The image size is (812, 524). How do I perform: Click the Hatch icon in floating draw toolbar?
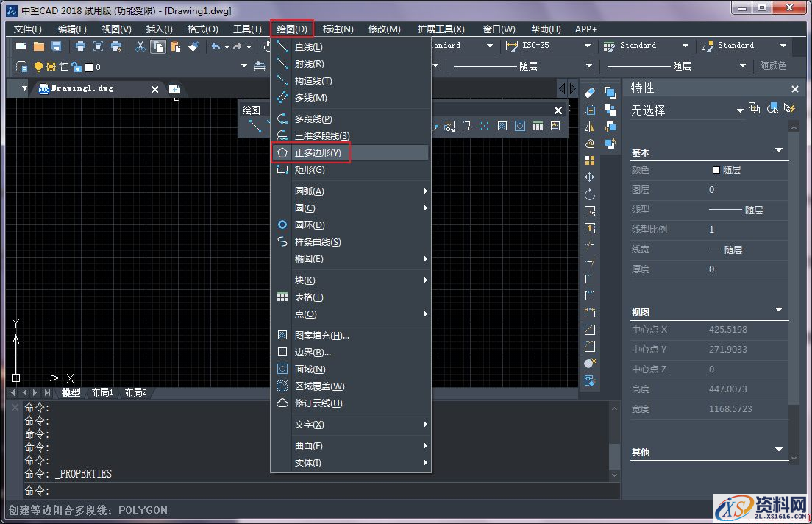coord(502,127)
